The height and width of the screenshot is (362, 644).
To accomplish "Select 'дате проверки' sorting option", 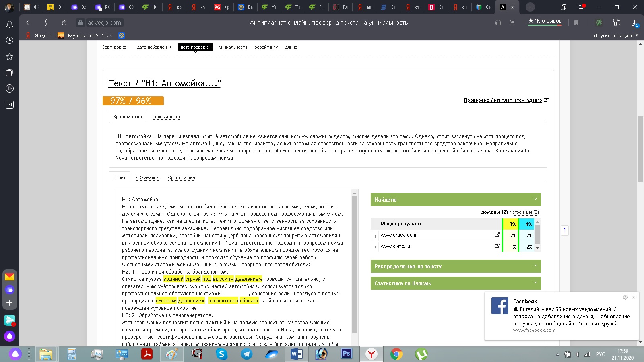I will (x=195, y=47).
